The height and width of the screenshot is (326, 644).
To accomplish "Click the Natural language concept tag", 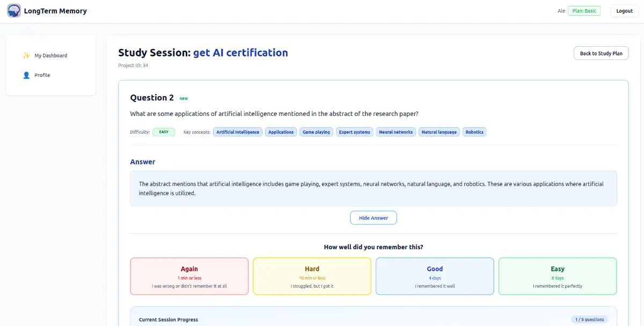I will point(439,132).
